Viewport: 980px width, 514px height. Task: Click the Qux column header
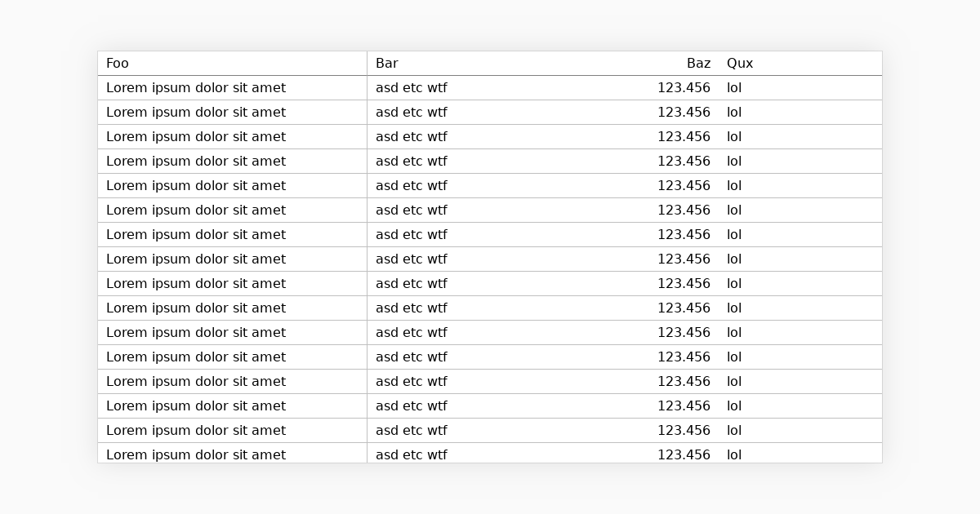point(740,63)
